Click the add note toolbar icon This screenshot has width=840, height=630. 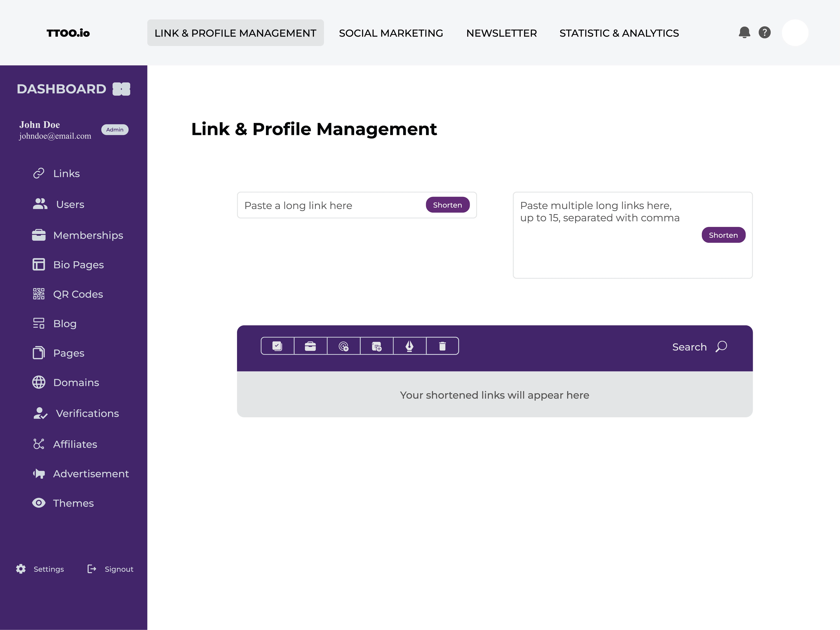376,346
